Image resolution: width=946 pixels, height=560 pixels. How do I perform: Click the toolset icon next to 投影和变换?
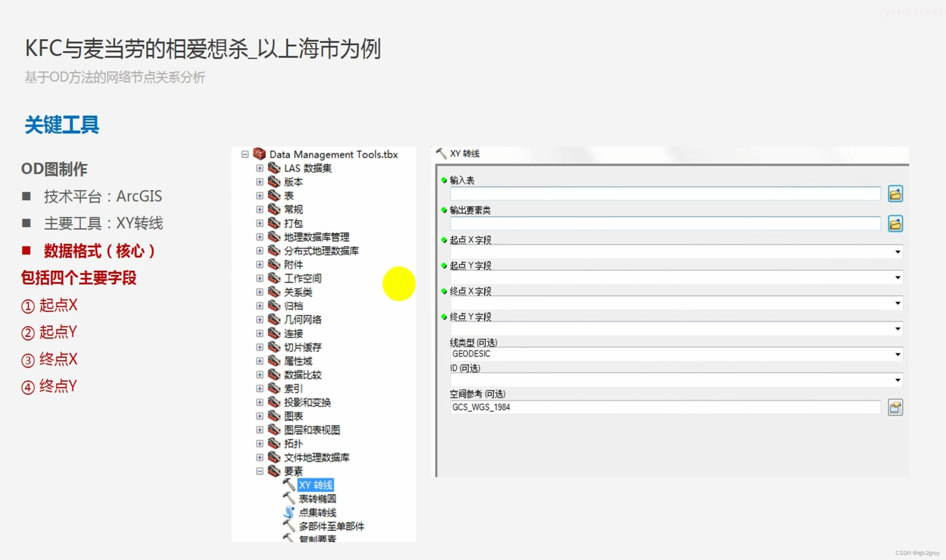coord(274,402)
